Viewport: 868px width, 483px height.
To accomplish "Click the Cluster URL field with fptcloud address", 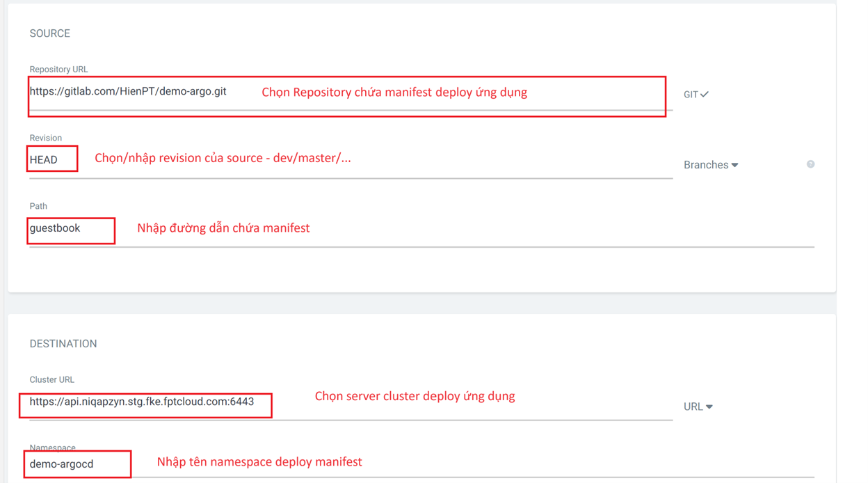I will tap(142, 402).
